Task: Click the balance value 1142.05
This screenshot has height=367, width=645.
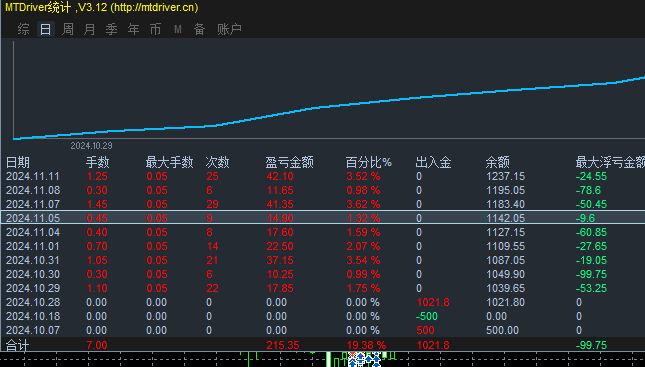Action: point(506,218)
